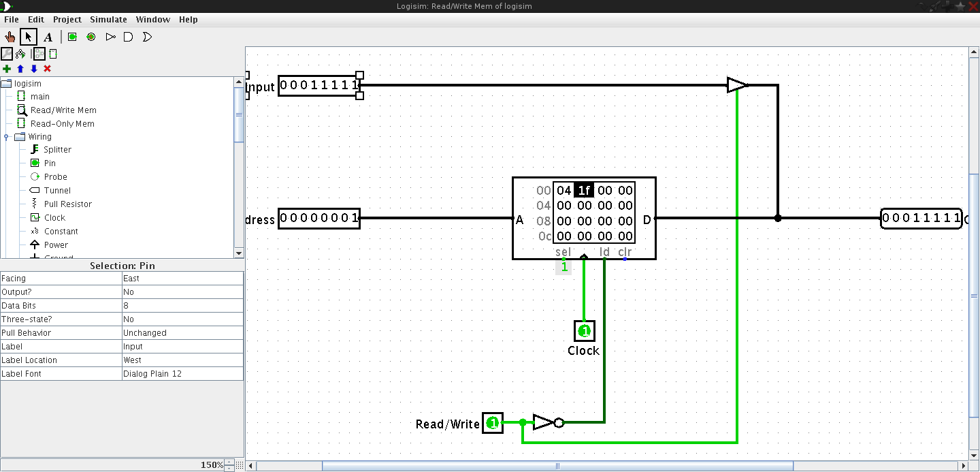This screenshot has height=472, width=980.
Task: Open the Simulate menu
Action: tap(109, 20)
